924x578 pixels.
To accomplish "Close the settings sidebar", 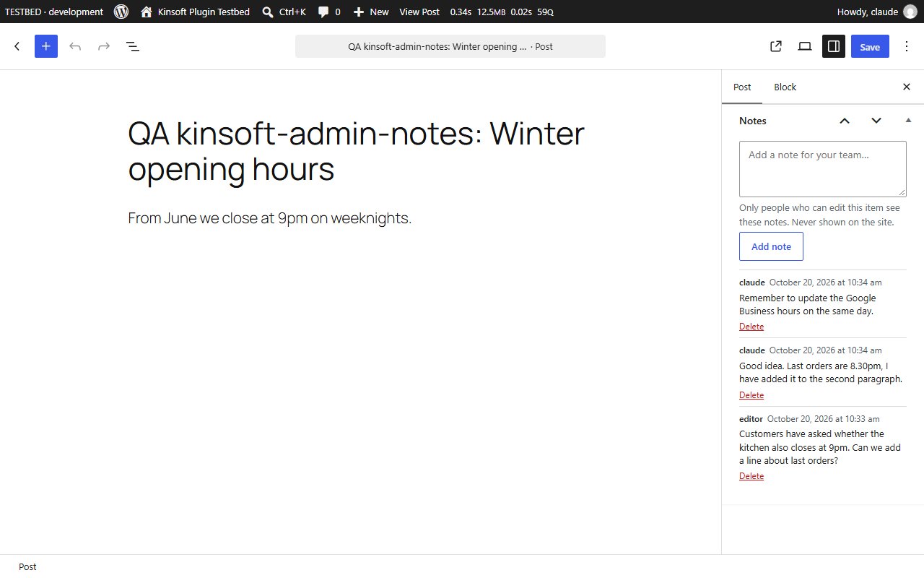I will pos(907,87).
